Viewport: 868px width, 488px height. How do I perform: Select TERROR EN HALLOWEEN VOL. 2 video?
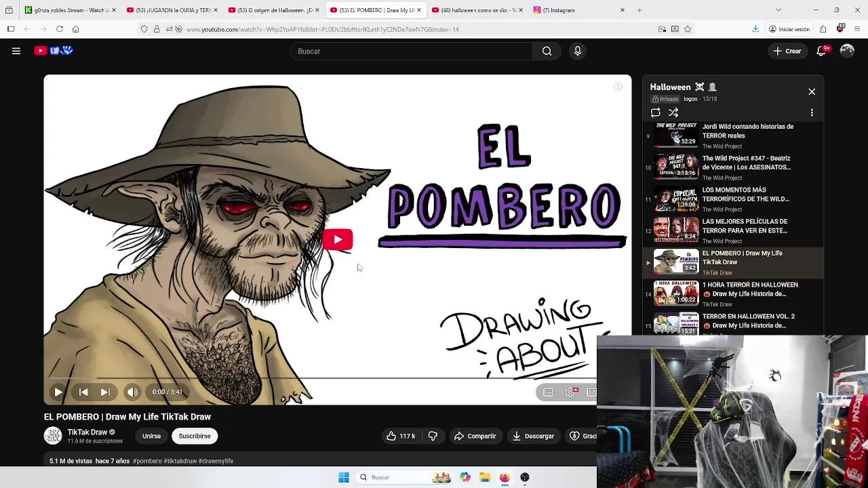coord(733,324)
